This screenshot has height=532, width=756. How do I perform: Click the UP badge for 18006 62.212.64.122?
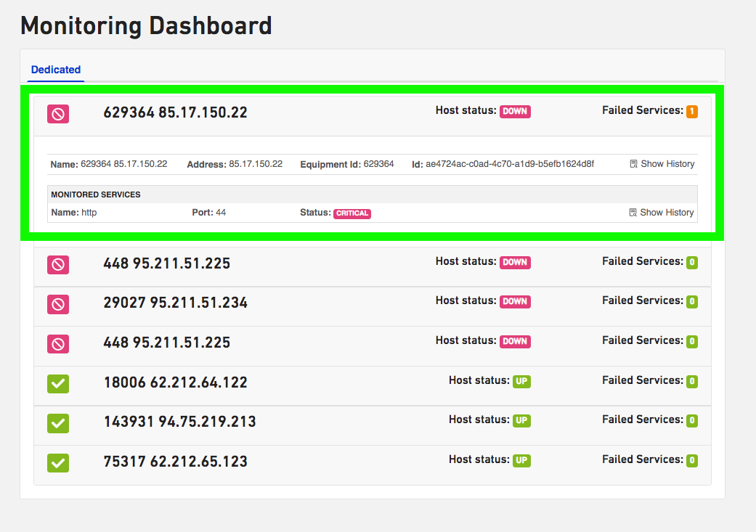pos(521,382)
